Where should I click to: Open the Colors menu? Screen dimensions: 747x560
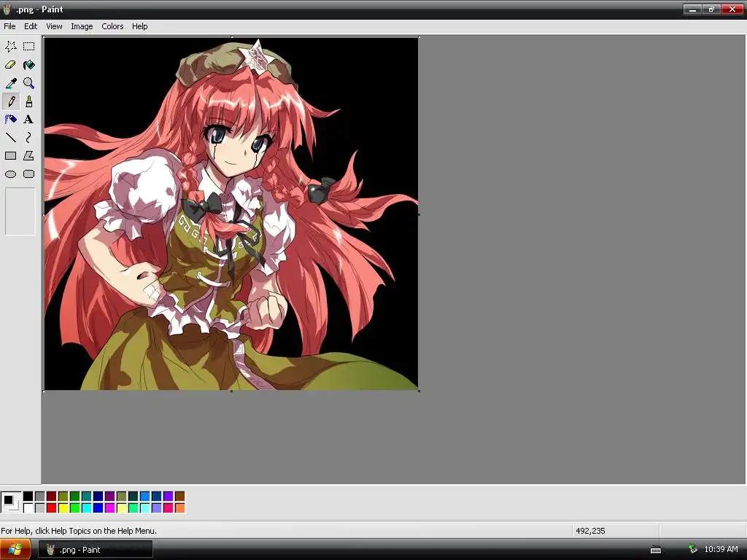[x=112, y=26]
